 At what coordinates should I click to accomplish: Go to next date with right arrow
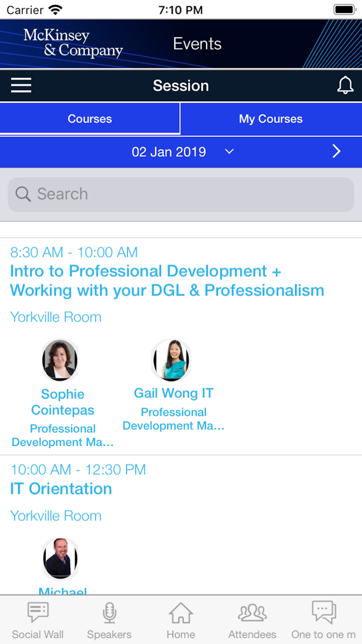pos(337,151)
